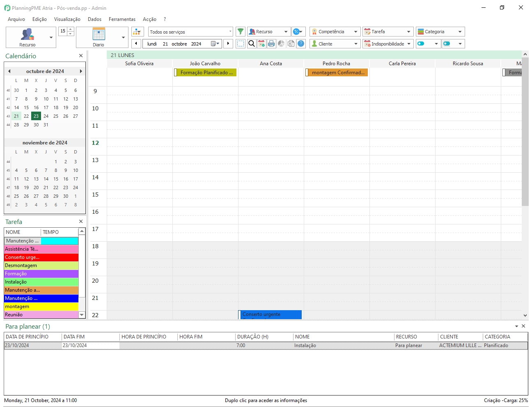Close the Para planear panel
Screen dimensions: 532x407
[x=523, y=326]
